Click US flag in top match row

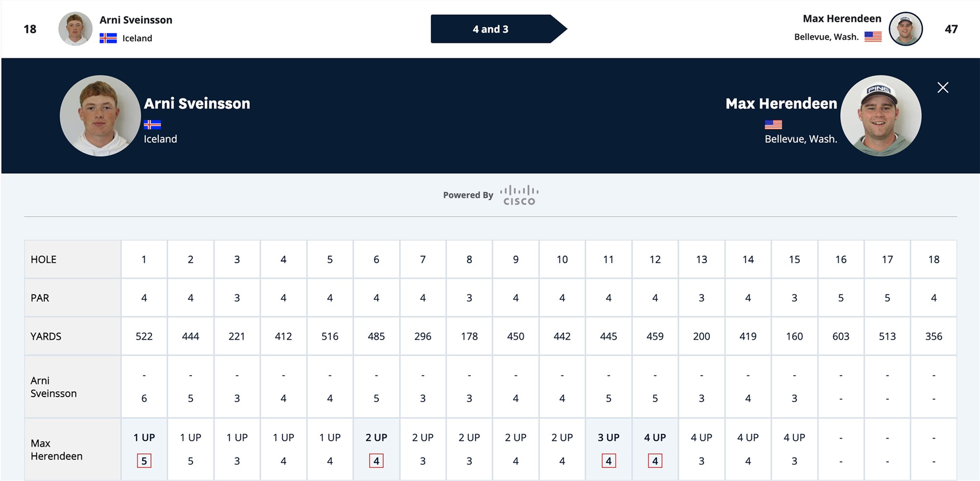coord(873,37)
